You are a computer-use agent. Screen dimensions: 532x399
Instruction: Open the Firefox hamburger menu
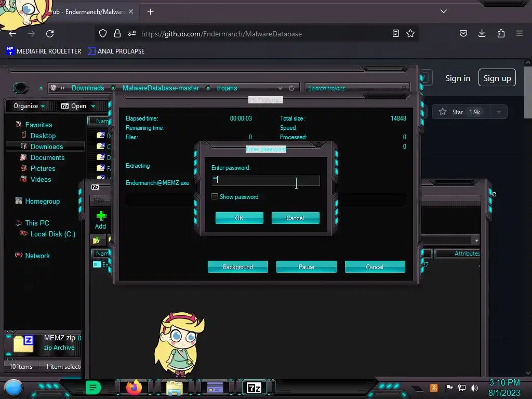pyautogui.click(x=520, y=33)
